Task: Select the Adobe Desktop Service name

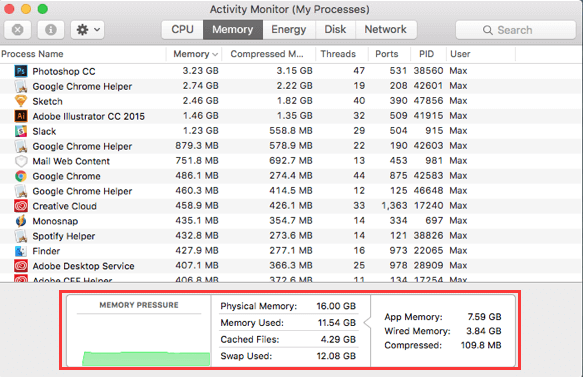Action: click(x=83, y=266)
